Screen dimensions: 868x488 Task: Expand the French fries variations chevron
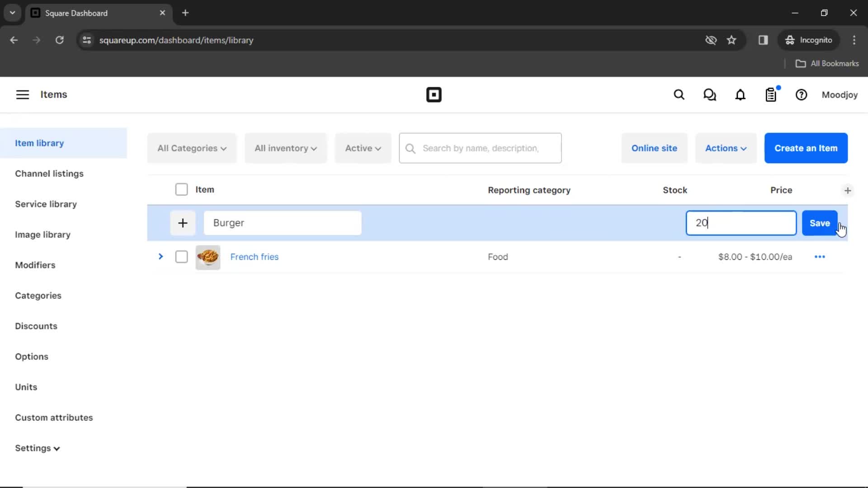point(160,257)
